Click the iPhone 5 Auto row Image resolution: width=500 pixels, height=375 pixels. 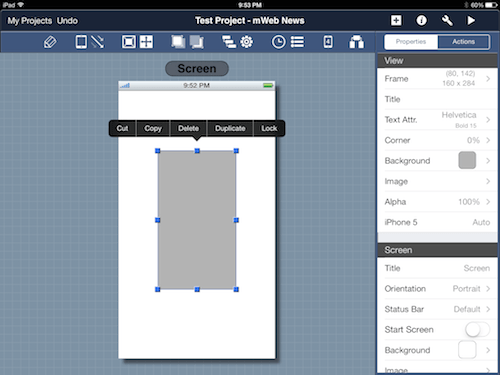437,222
